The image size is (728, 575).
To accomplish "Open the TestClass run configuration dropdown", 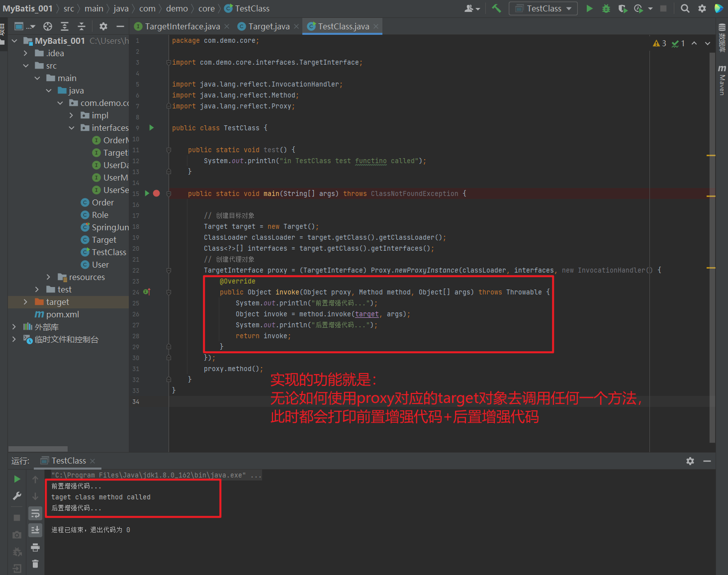I will point(544,8).
